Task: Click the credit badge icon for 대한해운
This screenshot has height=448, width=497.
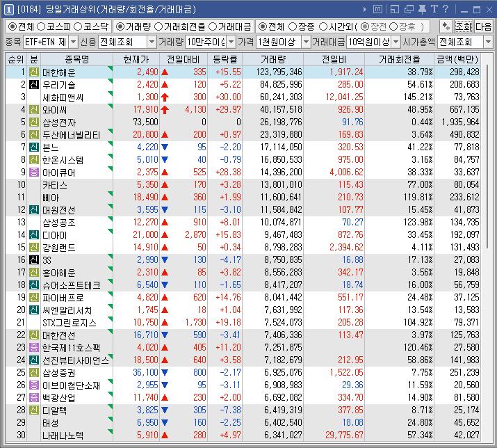Action: tap(34, 72)
